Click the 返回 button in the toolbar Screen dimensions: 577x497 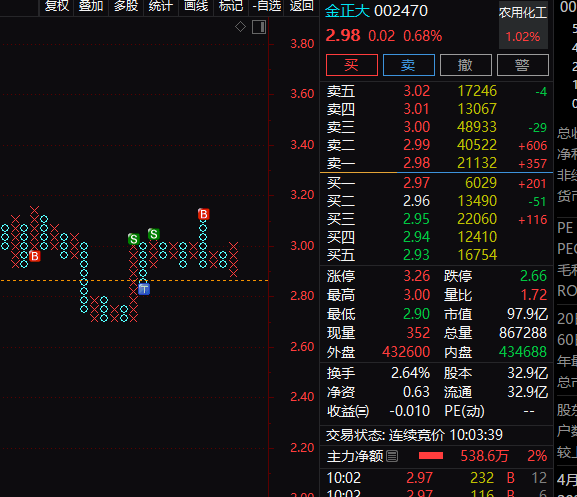coord(301,6)
